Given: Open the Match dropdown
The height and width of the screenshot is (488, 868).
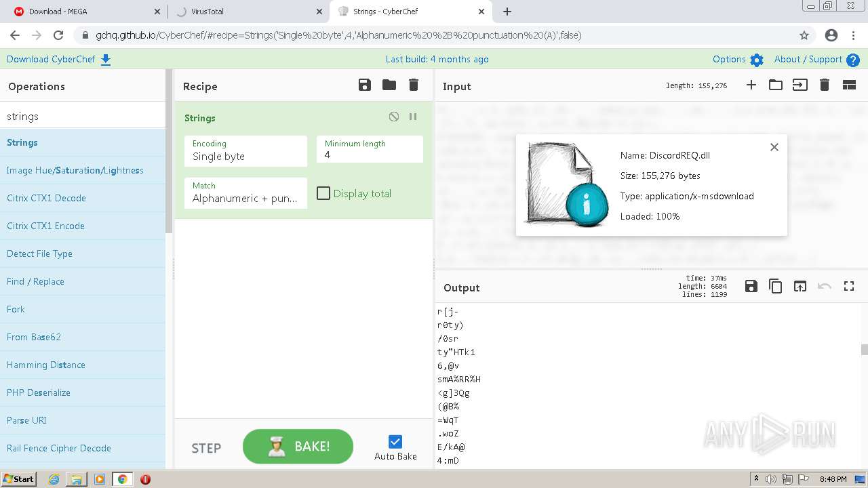Looking at the screenshot, I should pyautogui.click(x=245, y=192).
